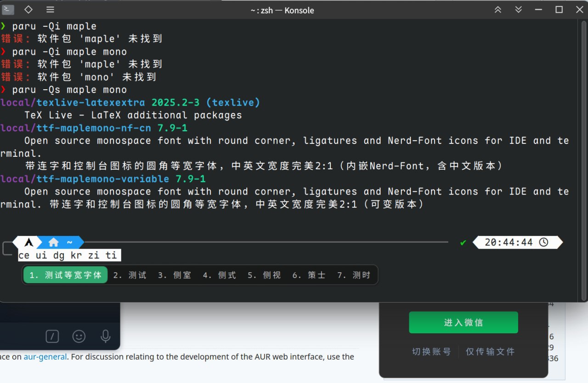The image size is (588, 383).
Task: Click the 仅传输文件 link in WeChat
Action: 490,351
